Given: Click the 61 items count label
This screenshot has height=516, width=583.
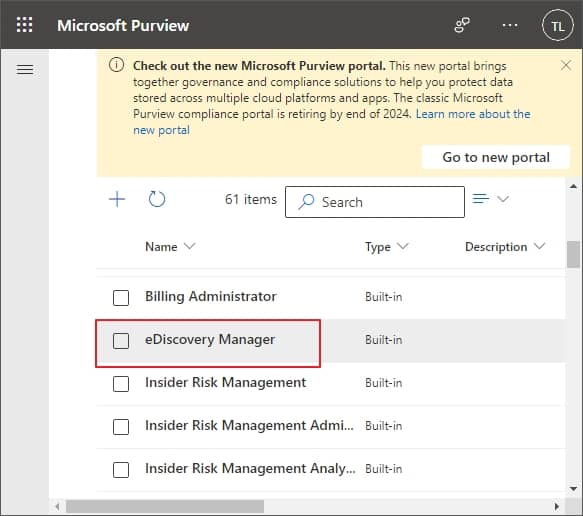Looking at the screenshot, I should tap(251, 200).
